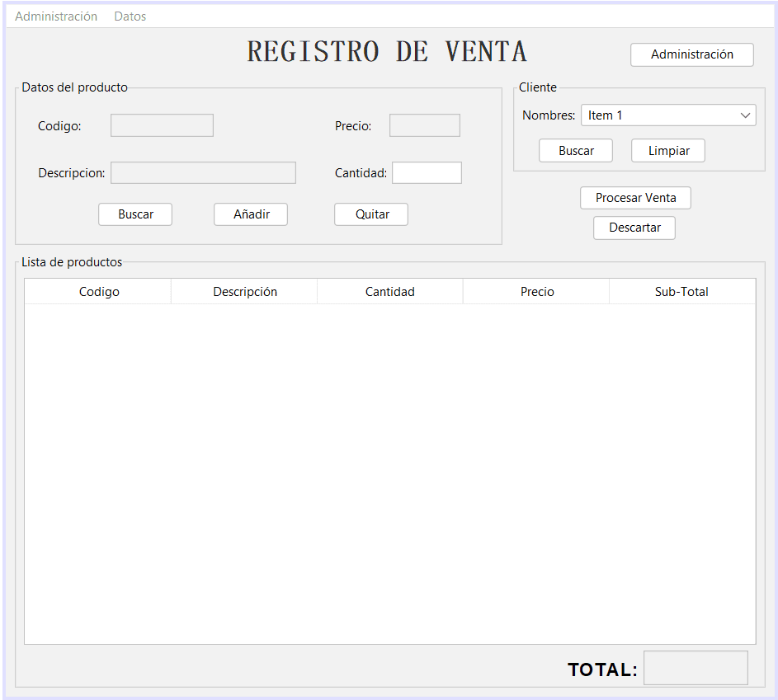
Task: Click the Limpiar button
Action: [x=668, y=151]
